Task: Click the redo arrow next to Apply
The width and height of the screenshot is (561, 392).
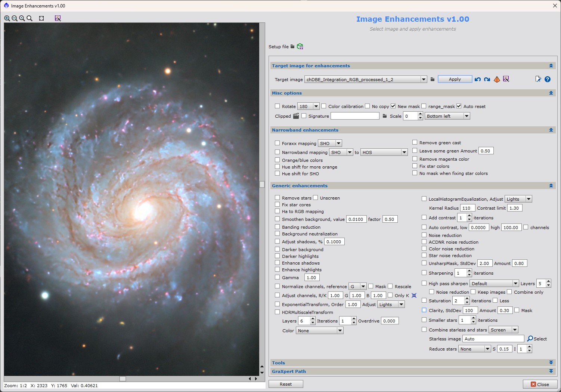Action: (487, 79)
